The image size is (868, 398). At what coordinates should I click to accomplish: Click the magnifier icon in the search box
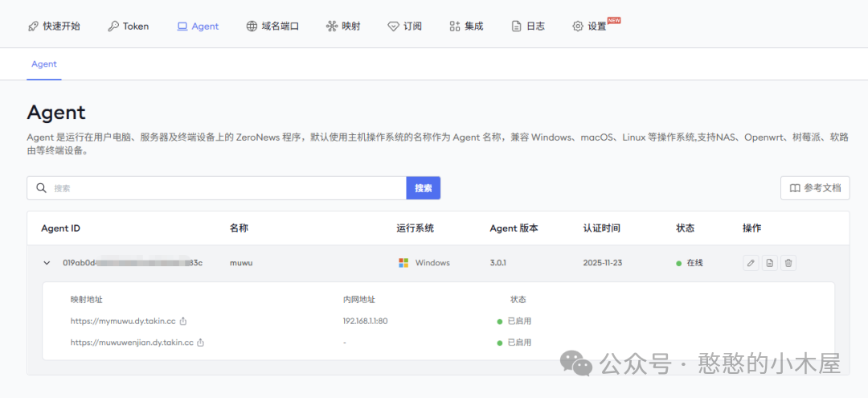point(41,188)
